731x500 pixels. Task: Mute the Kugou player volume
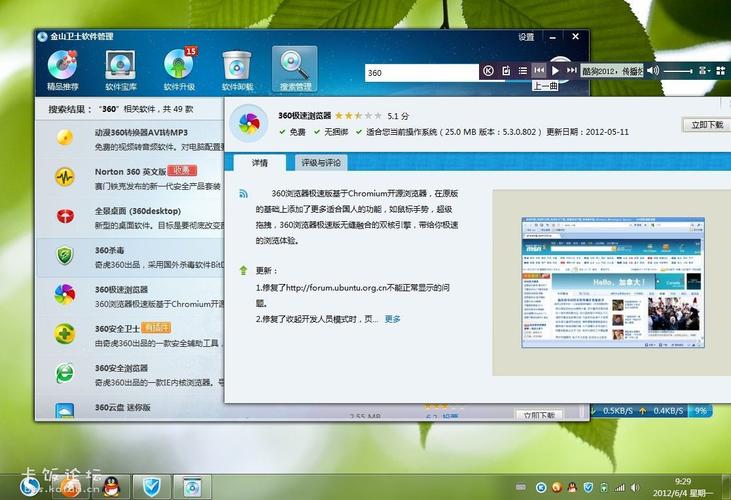click(x=653, y=70)
